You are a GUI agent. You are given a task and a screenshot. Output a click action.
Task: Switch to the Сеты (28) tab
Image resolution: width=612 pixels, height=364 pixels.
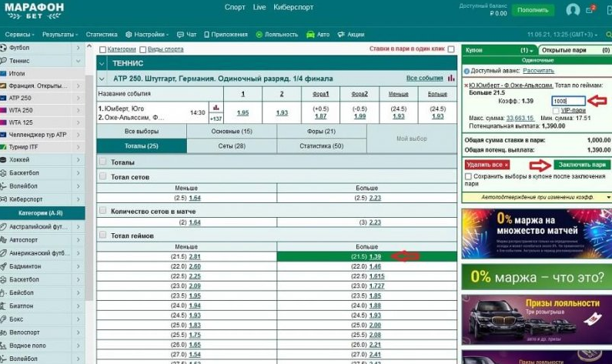coord(231,145)
